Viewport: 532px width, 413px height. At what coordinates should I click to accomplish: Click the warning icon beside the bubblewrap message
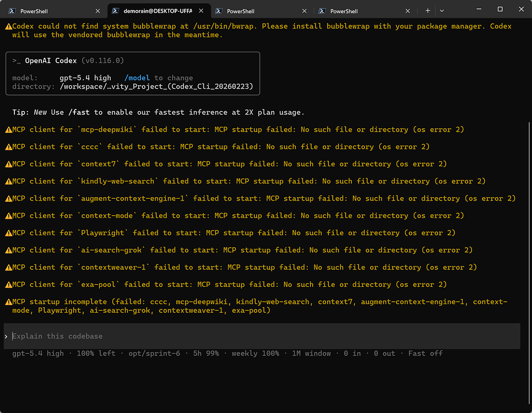[x=8, y=26]
